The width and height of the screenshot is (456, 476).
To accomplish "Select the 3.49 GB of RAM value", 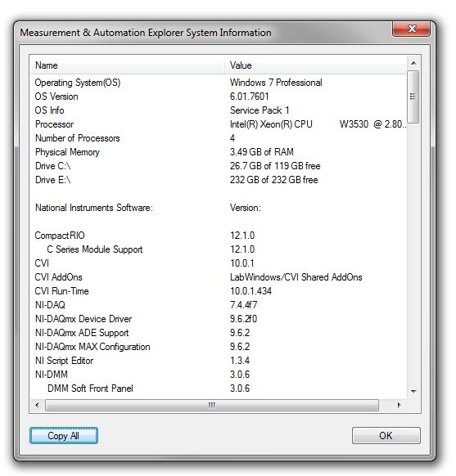I will 262,152.
